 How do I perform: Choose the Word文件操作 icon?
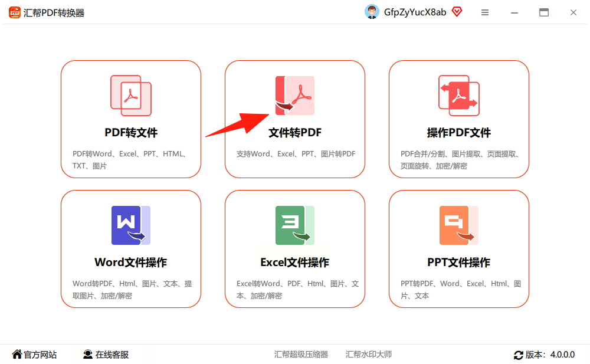[x=131, y=225]
